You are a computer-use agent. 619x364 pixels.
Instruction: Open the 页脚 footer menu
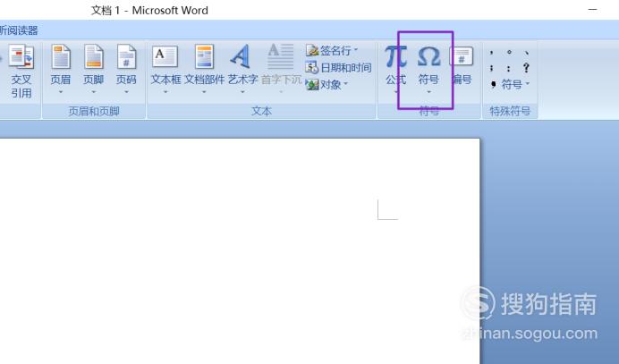[x=94, y=70]
